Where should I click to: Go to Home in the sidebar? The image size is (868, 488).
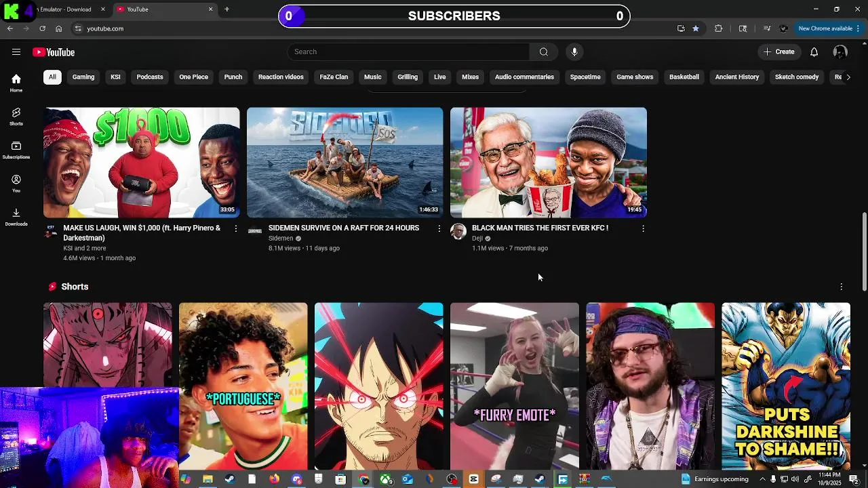pos(16,83)
